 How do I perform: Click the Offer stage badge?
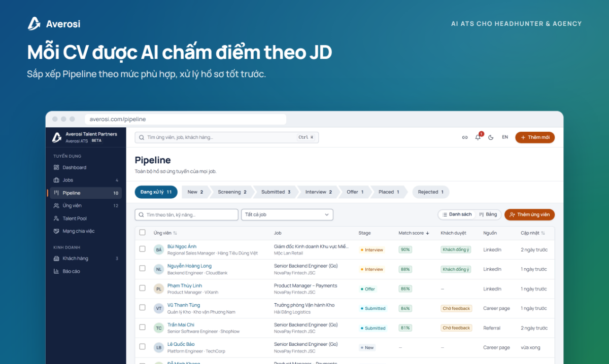tap(368, 289)
